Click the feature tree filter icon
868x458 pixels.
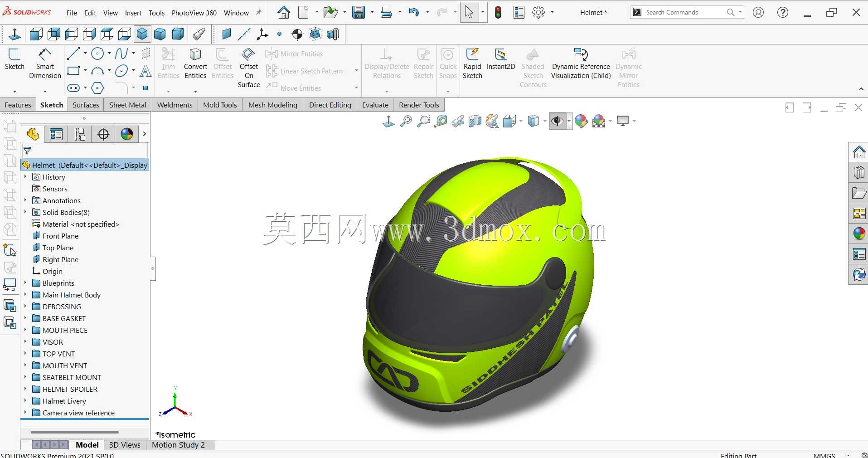point(27,151)
